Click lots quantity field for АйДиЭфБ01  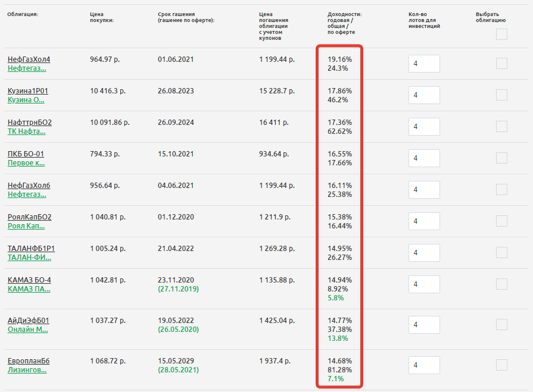[x=424, y=325]
